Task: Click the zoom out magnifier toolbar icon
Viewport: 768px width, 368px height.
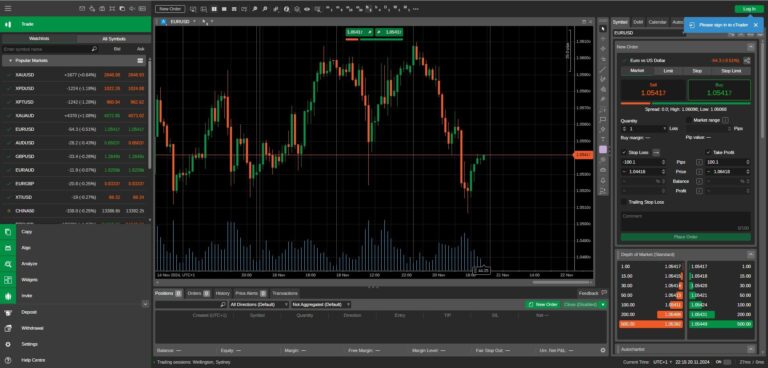Action: (x=265, y=9)
